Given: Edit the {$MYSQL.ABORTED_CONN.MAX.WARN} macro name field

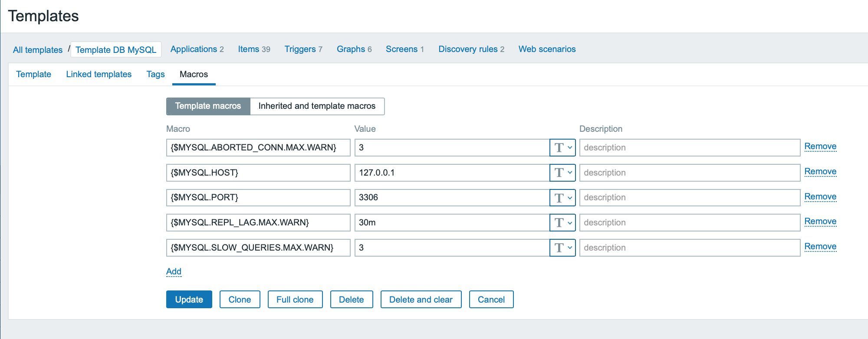Looking at the screenshot, I should click(258, 147).
